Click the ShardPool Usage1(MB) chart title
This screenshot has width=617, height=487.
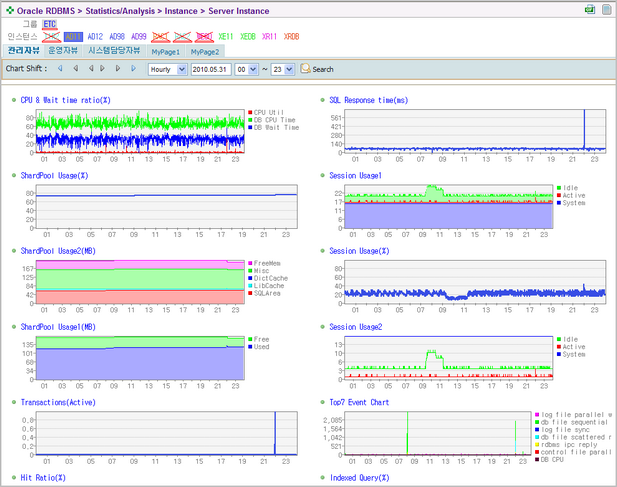58,327
